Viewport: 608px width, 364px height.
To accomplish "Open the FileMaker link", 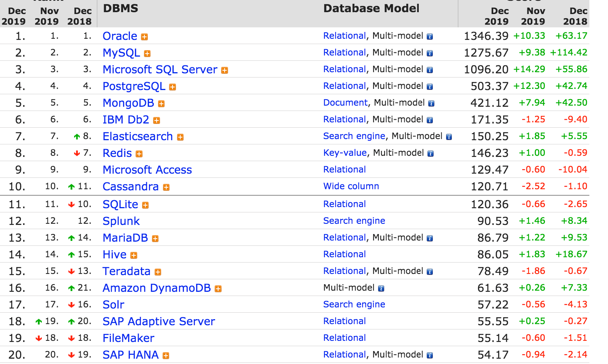I will (128, 338).
